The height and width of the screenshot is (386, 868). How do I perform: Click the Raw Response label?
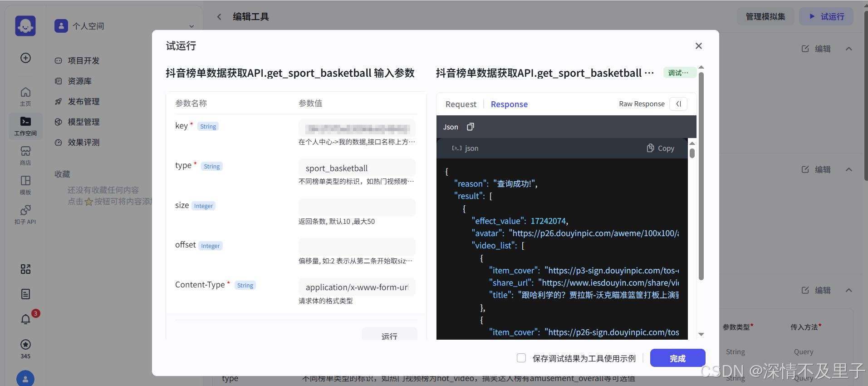tap(642, 104)
